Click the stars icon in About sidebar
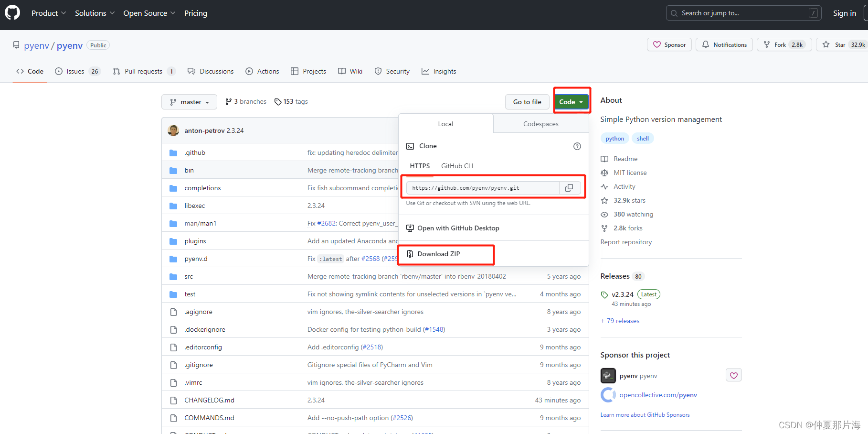 click(604, 201)
